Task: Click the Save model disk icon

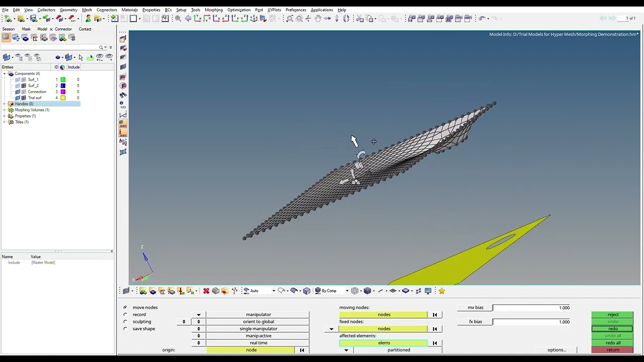Action: point(33,19)
